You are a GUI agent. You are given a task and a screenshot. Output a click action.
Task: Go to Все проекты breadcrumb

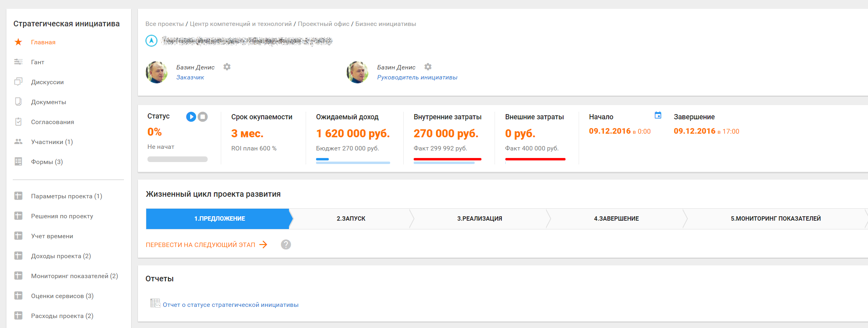pyautogui.click(x=165, y=24)
